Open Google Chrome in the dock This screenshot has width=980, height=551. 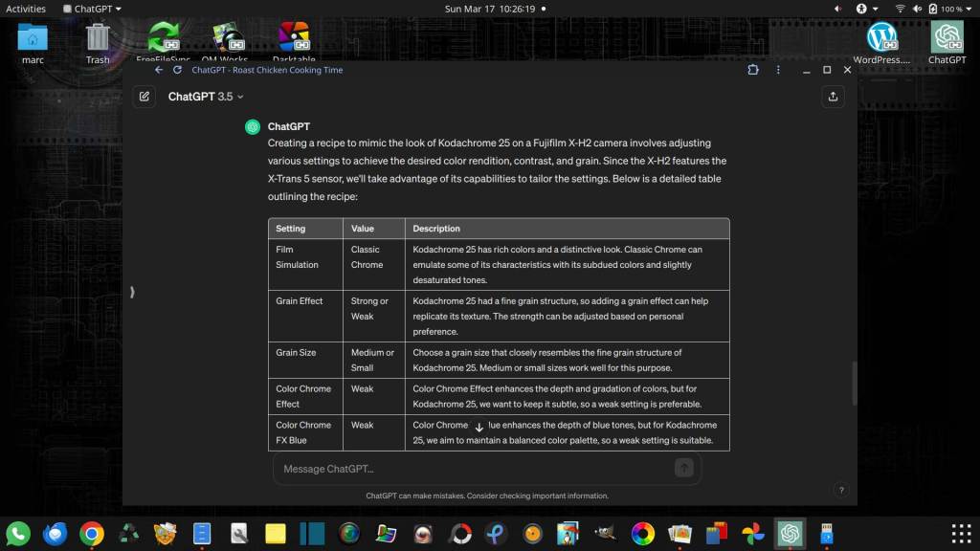tap(92, 534)
